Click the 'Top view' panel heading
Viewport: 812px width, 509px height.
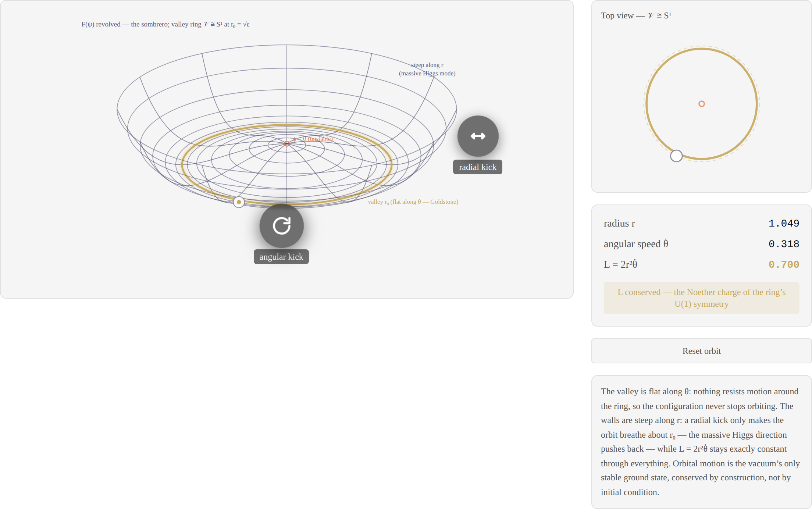(636, 15)
